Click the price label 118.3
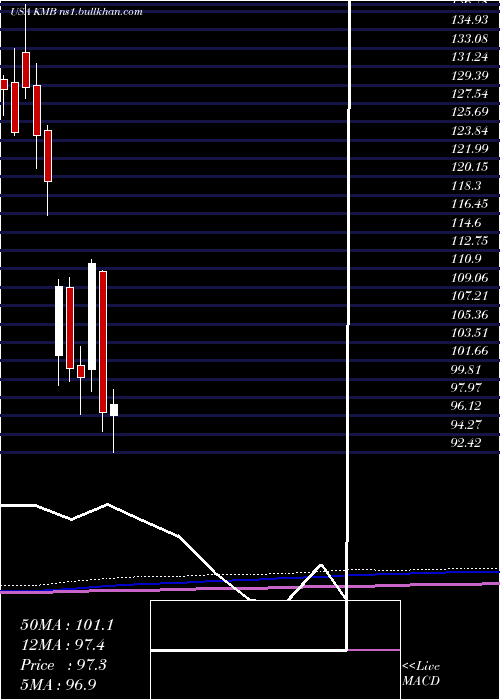Viewport: 500px width, 700px height. click(x=467, y=185)
